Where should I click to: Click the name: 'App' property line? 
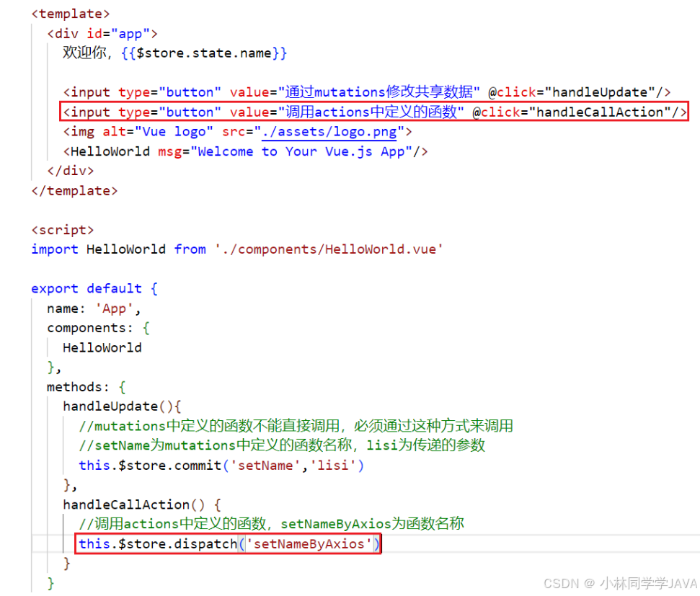94,308
